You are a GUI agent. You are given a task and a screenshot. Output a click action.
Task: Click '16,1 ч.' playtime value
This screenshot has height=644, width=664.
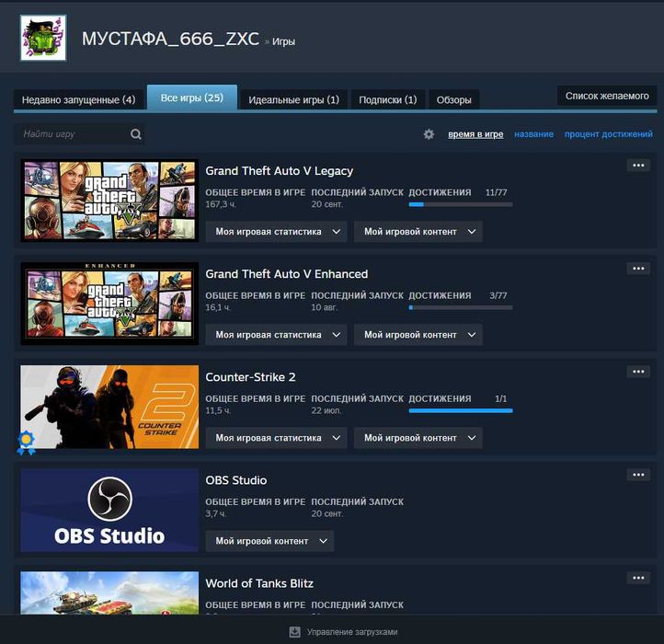(218, 307)
